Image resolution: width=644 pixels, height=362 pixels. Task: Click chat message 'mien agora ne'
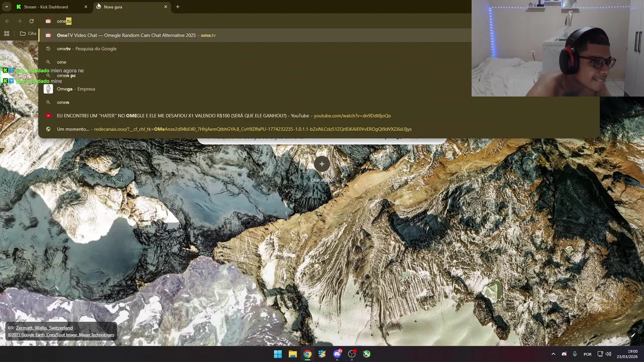pos(67,70)
